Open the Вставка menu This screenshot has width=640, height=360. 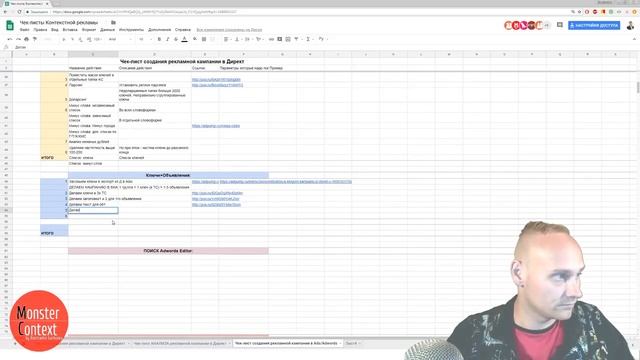tap(70, 30)
